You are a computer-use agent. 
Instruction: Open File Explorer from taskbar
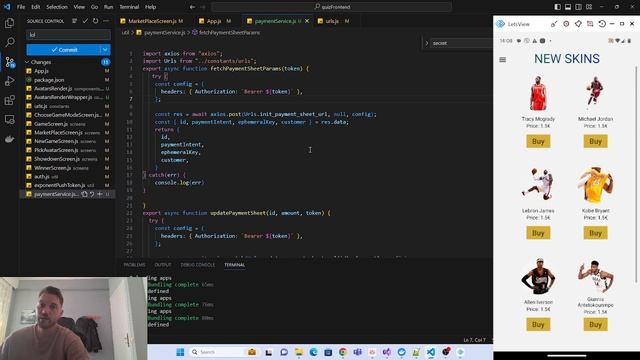pos(299,352)
